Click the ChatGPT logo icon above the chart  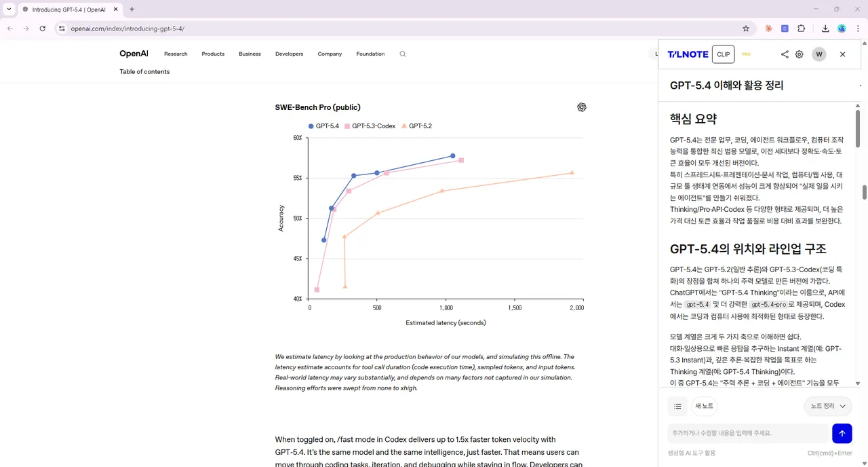pos(581,107)
